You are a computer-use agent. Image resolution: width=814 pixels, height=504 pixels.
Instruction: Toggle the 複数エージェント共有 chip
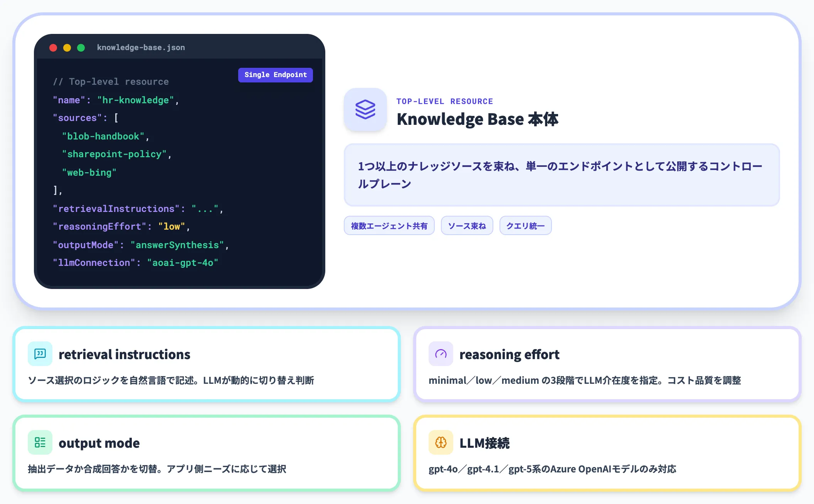(389, 225)
